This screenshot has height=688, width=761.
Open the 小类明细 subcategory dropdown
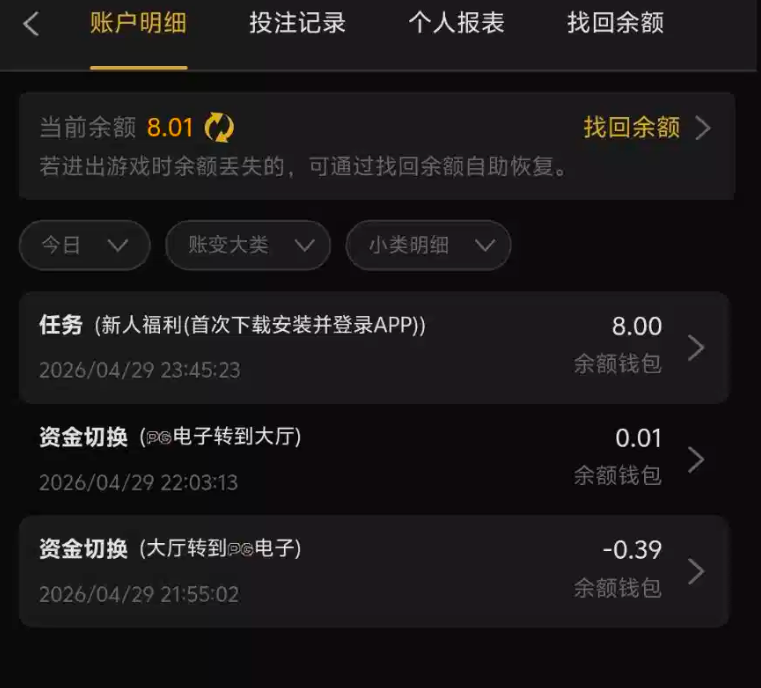click(x=428, y=245)
